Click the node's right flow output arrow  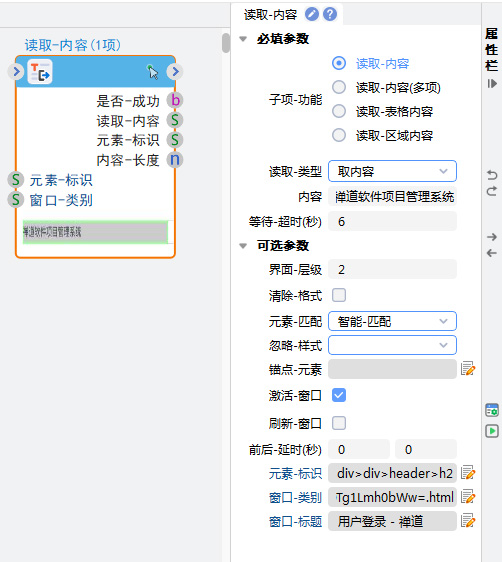pyautogui.click(x=175, y=72)
